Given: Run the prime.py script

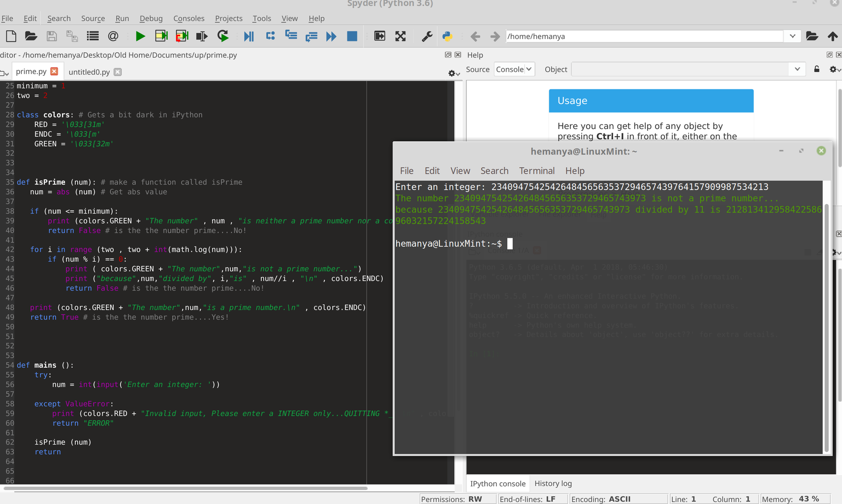Looking at the screenshot, I should (x=140, y=36).
